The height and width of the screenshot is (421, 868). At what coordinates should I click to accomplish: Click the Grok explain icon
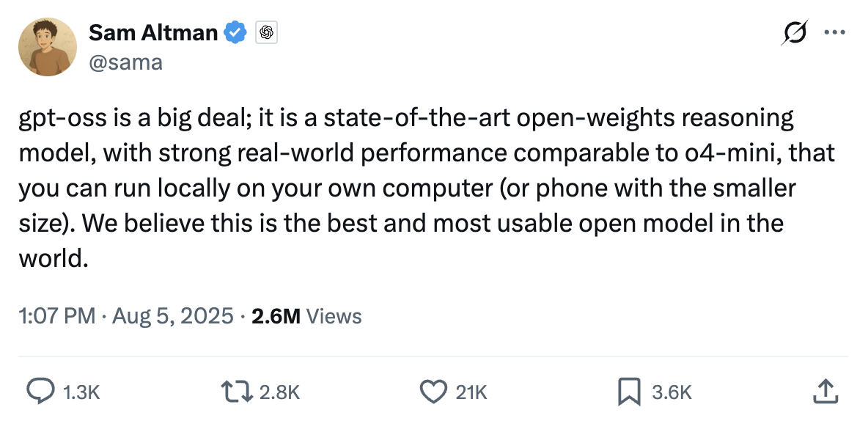795,33
